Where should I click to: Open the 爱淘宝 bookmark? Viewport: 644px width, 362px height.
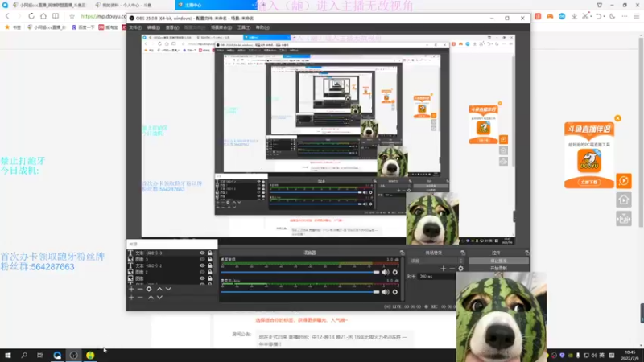point(108,27)
